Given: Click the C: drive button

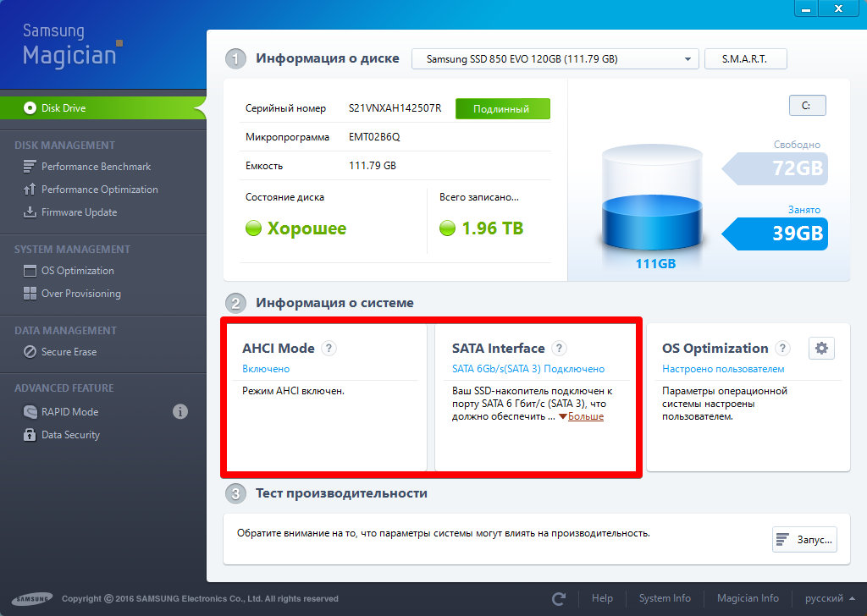Looking at the screenshot, I should (807, 106).
